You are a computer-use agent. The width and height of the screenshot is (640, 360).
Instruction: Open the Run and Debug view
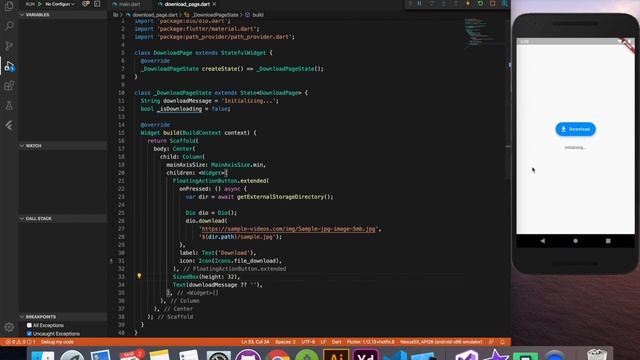click(x=9, y=66)
